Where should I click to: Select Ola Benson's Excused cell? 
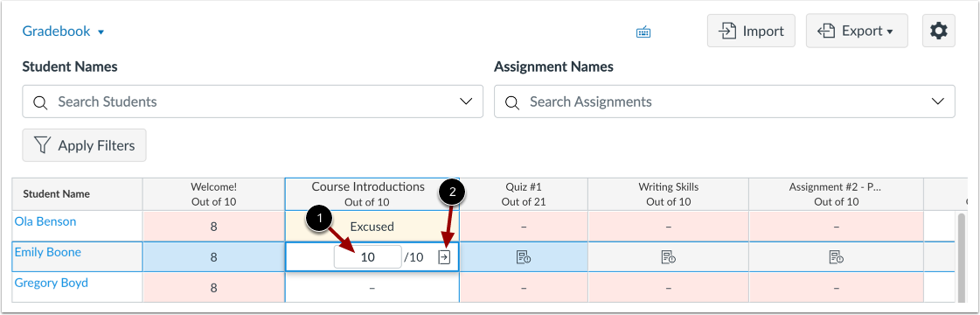click(x=372, y=227)
